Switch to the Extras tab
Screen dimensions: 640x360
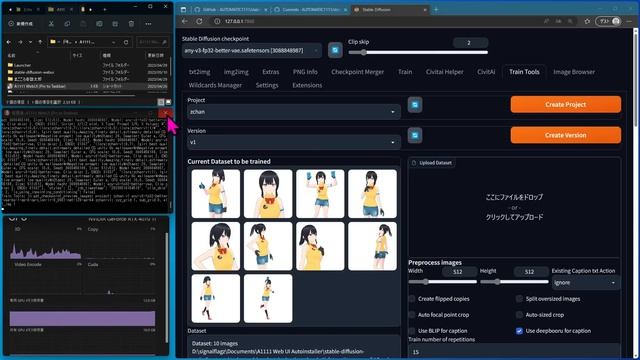click(271, 72)
